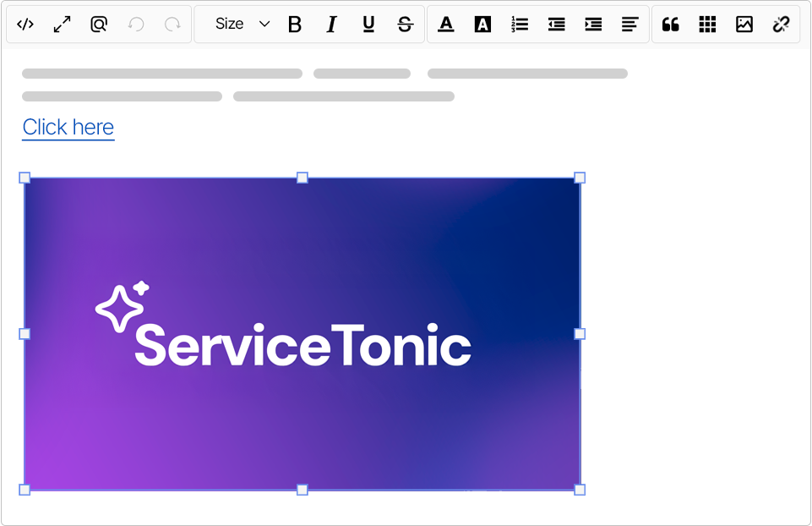Redo the last edit
Screen dimensions: 812x526
172,25
